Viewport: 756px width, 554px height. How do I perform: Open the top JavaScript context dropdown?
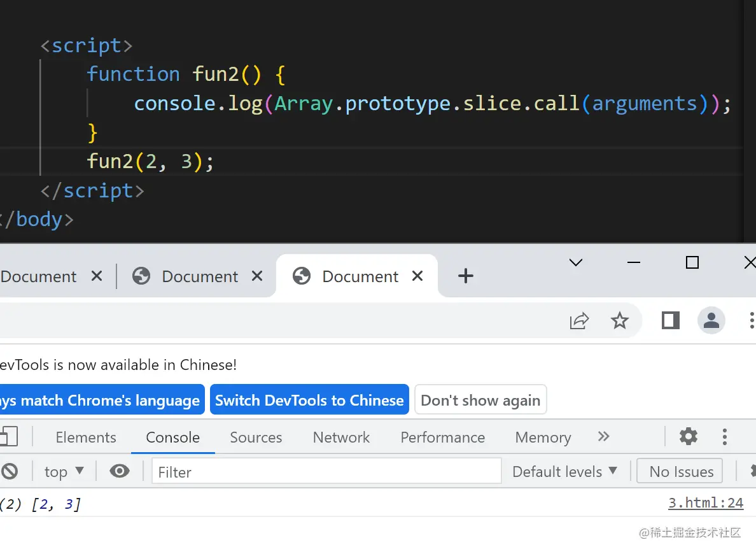pyautogui.click(x=64, y=472)
